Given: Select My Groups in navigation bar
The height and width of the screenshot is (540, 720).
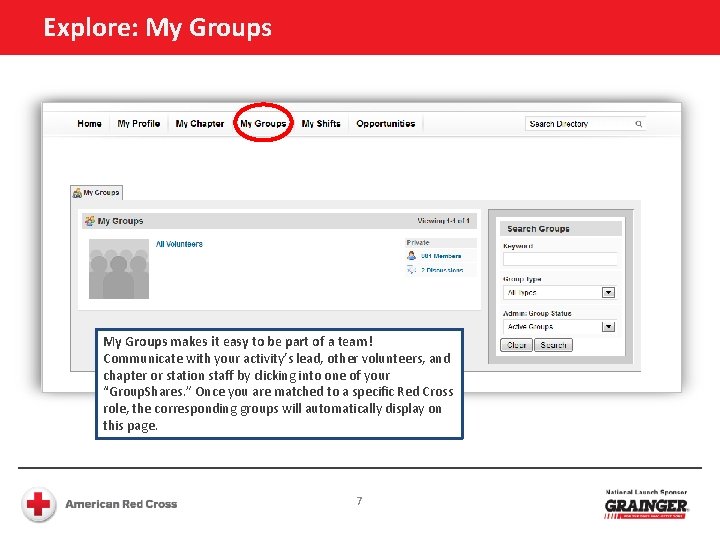Looking at the screenshot, I should coord(263,124).
